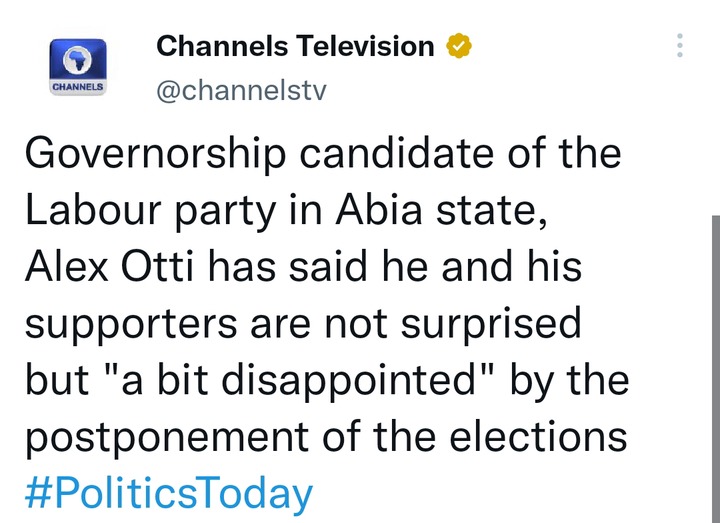The width and height of the screenshot is (720, 523).
Task: Click "Labour party" in the tweet text
Action: point(151,210)
